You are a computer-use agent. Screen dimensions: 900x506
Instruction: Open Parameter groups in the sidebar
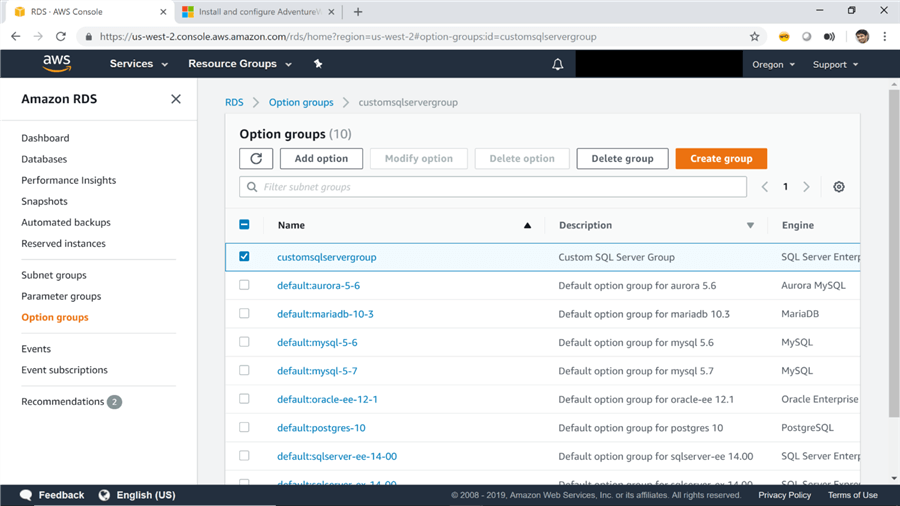point(61,296)
